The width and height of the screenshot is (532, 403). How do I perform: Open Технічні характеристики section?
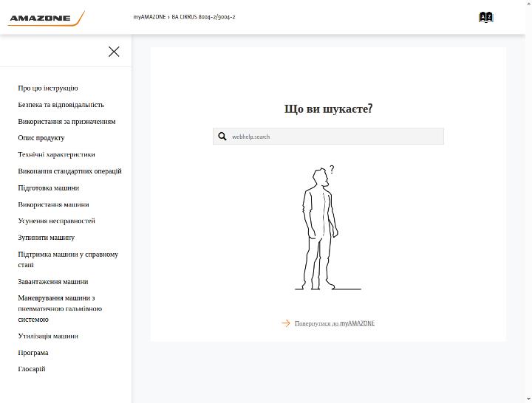pyautogui.click(x=56, y=154)
